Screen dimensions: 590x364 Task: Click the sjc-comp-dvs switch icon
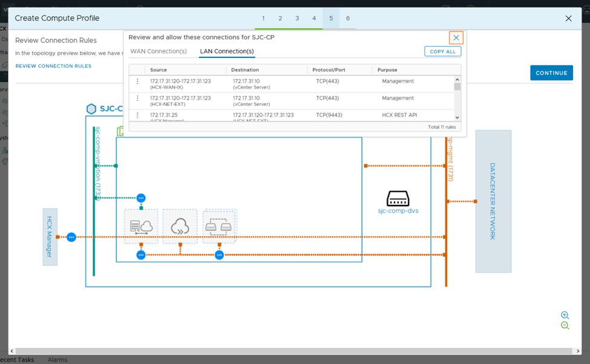pos(398,198)
